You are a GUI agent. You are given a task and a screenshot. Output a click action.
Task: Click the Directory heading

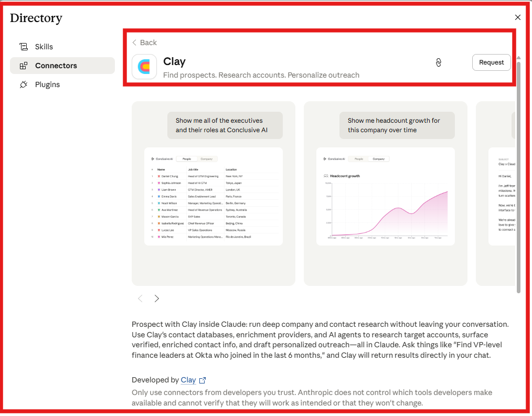tap(36, 18)
